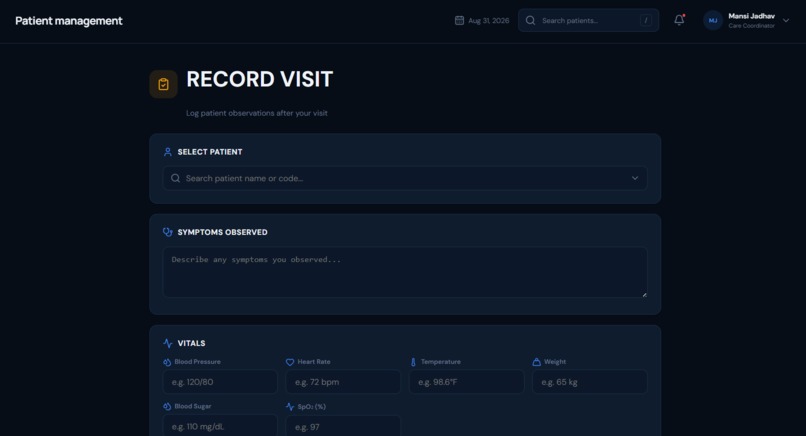Click the VITALS section title
The width and height of the screenshot is (806, 436).
point(191,343)
